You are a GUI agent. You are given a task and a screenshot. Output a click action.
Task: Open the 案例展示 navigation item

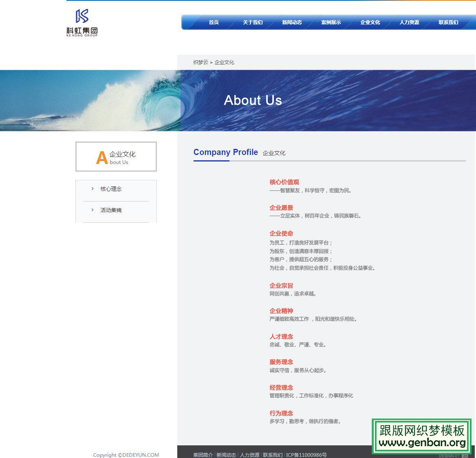(x=331, y=22)
